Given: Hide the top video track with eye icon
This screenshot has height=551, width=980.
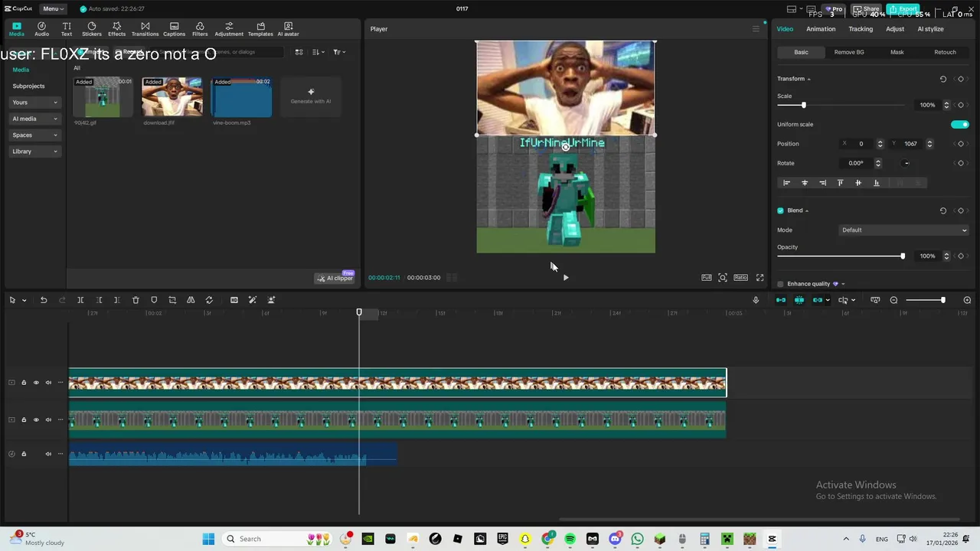Looking at the screenshot, I should pyautogui.click(x=36, y=383).
